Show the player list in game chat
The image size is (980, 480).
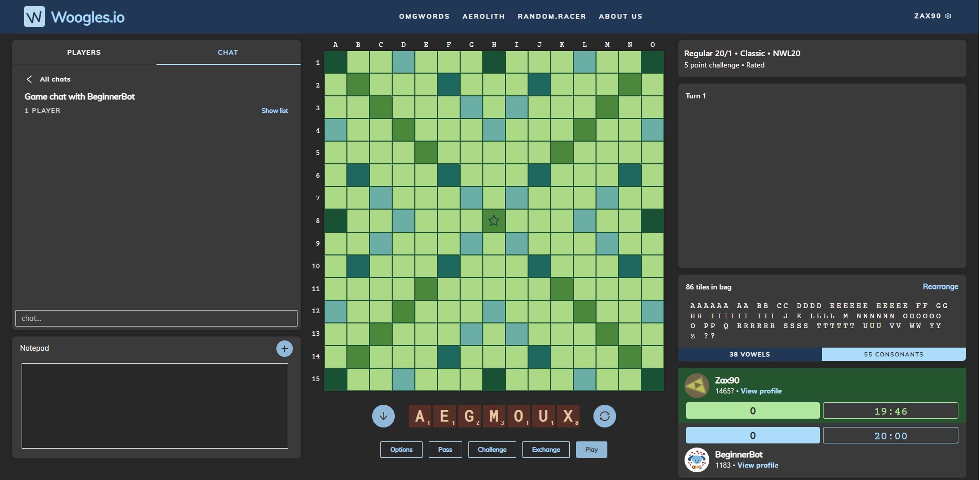point(274,110)
